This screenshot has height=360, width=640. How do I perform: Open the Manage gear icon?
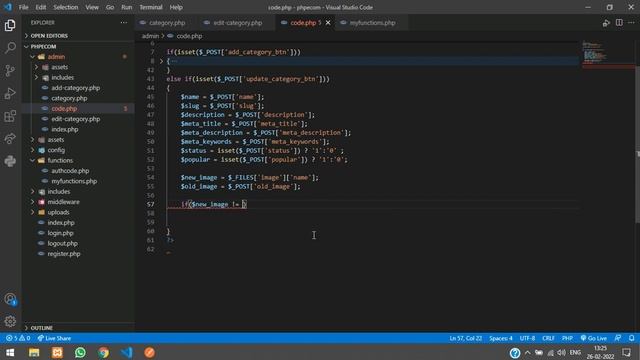pos(10,321)
